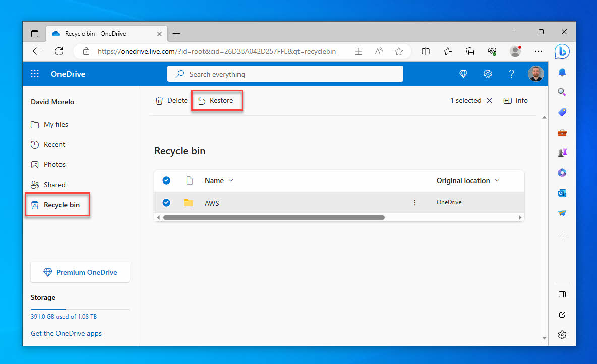The width and height of the screenshot is (597, 364).
Task: Open the app available icon in address bar
Action: click(359, 51)
